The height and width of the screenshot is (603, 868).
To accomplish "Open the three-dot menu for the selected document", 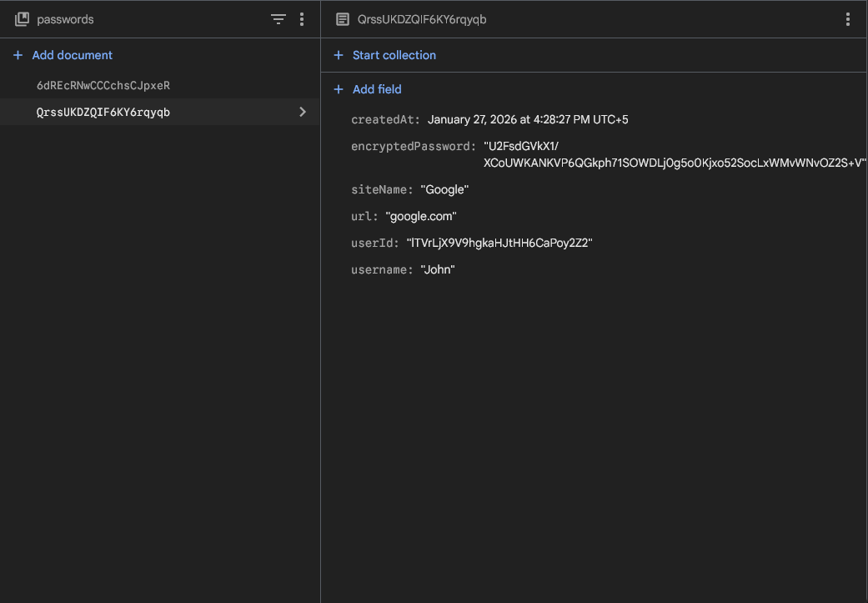I will 848,18.
